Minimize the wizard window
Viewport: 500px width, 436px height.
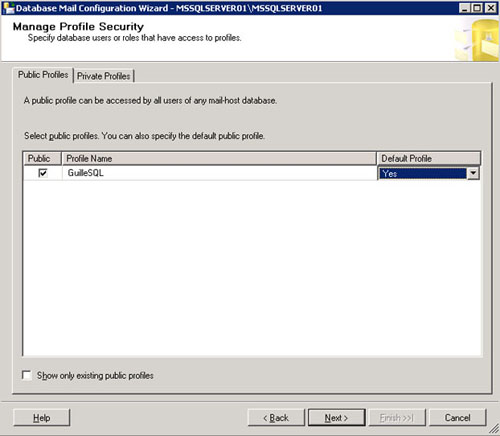tap(465, 8)
